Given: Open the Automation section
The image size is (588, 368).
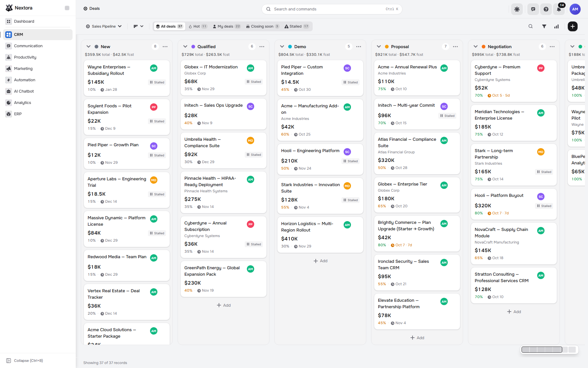Looking at the screenshot, I should [38, 80].
